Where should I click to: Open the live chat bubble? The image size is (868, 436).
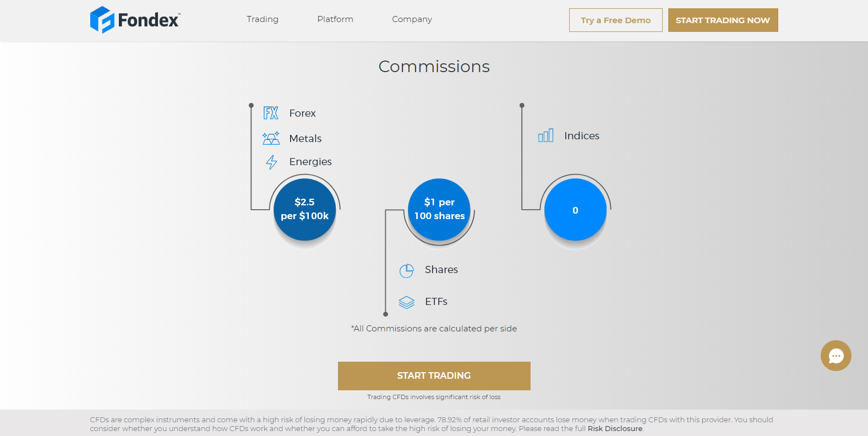click(x=836, y=356)
